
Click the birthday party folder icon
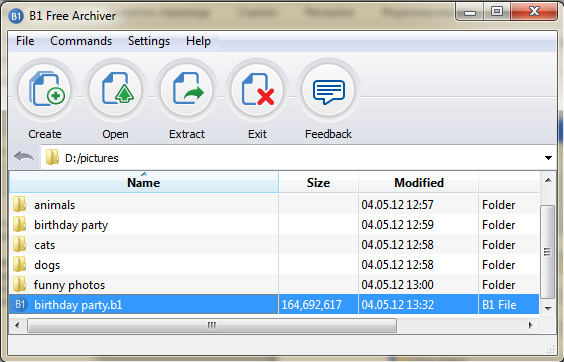[x=19, y=225]
